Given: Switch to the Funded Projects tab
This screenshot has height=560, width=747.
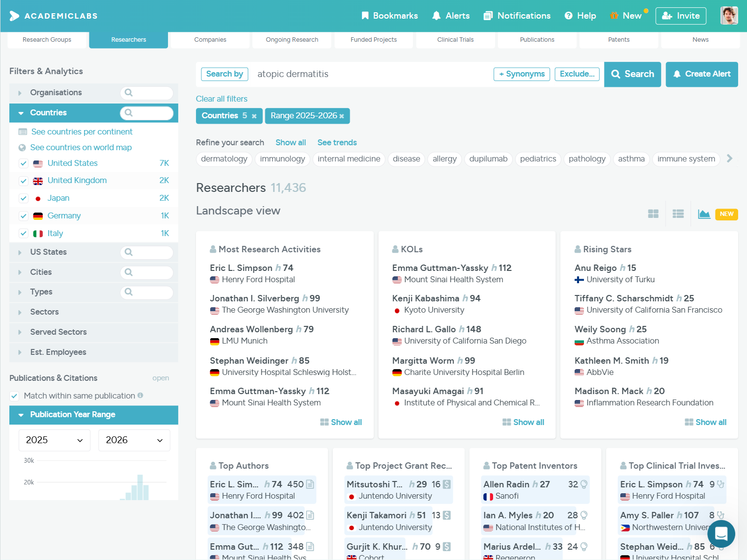Looking at the screenshot, I should pyautogui.click(x=374, y=40).
